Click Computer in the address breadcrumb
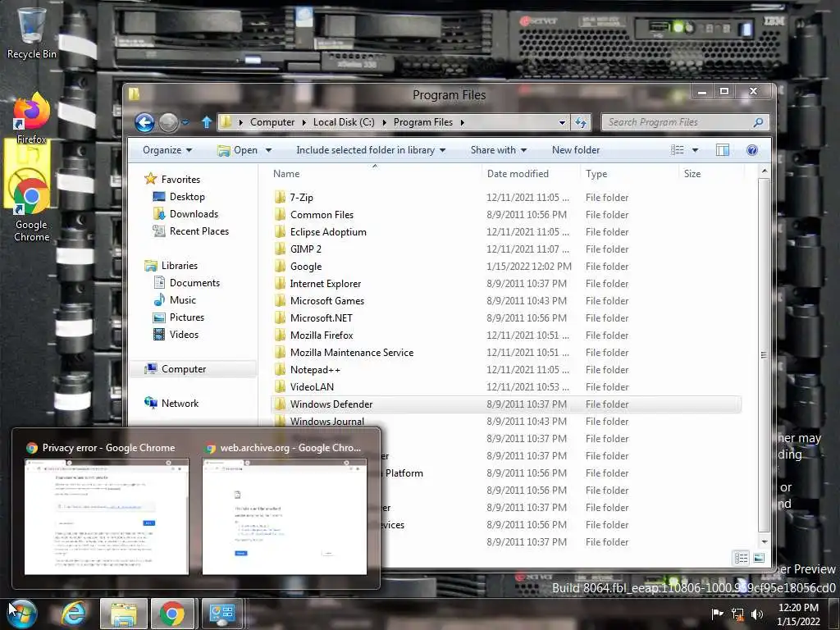Viewport: 840px width, 630px height. (x=272, y=122)
